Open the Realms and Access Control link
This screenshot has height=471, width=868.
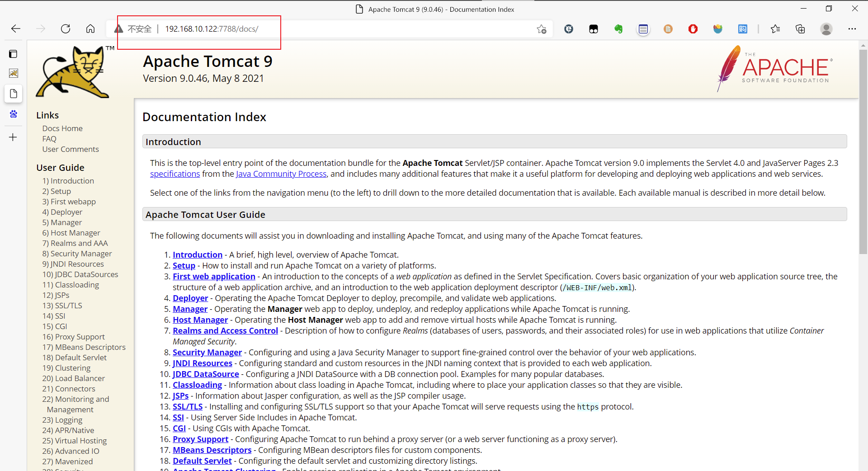pos(225,331)
